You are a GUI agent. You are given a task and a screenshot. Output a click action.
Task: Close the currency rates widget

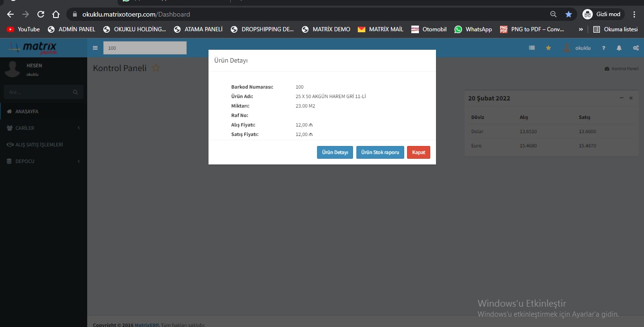631,98
